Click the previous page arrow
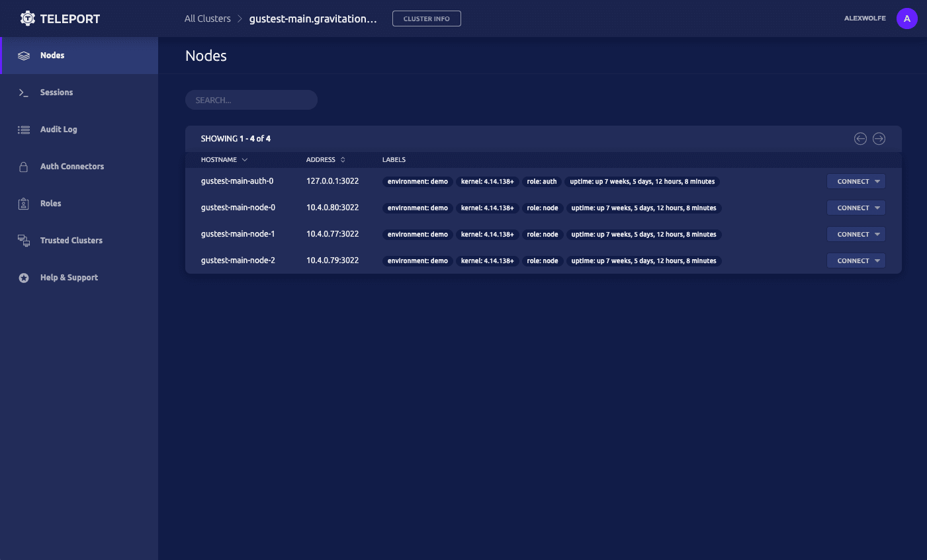The width and height of the screenshot is (927, 560). [x=860, y=138]
